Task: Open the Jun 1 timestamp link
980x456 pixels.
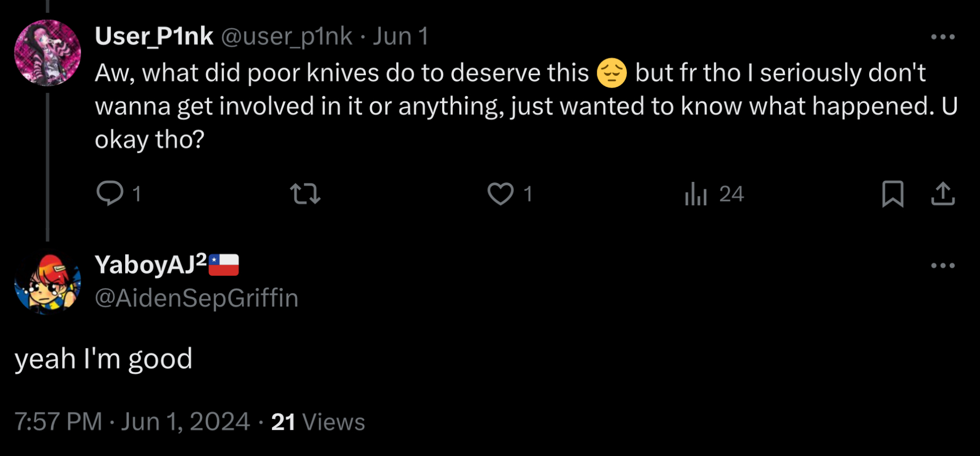Action: pos(400,37)
